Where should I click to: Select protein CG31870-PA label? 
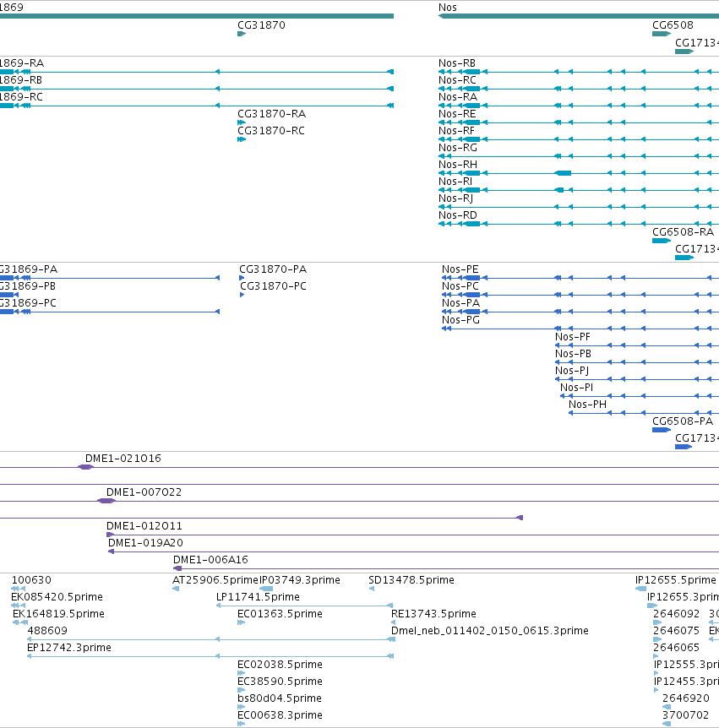pos(273,269)
